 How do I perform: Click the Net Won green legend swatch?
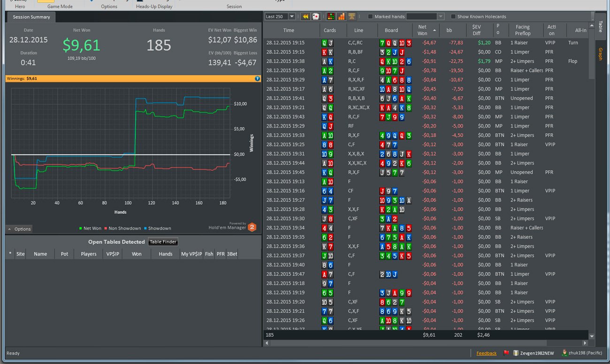point(80,228)
